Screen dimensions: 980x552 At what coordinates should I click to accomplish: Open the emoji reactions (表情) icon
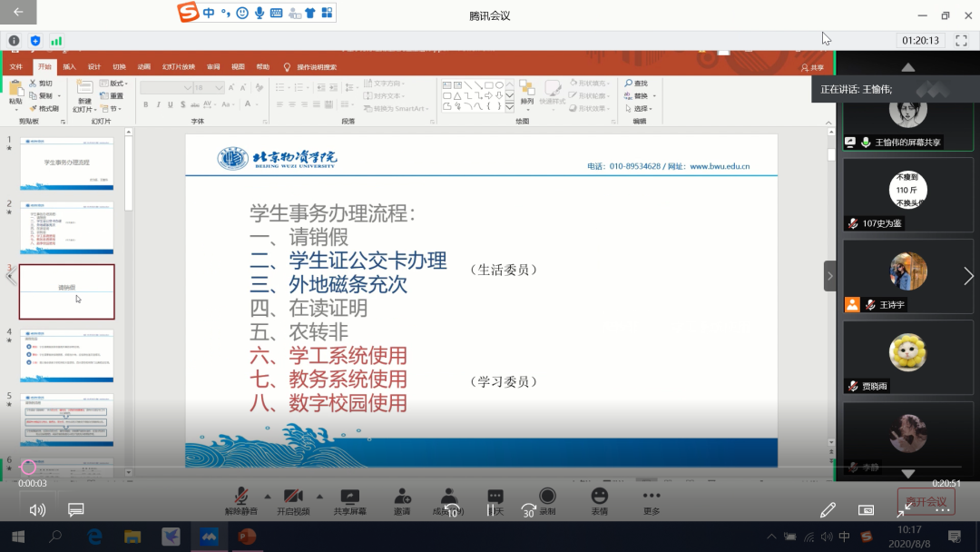[x=599, y=500]
